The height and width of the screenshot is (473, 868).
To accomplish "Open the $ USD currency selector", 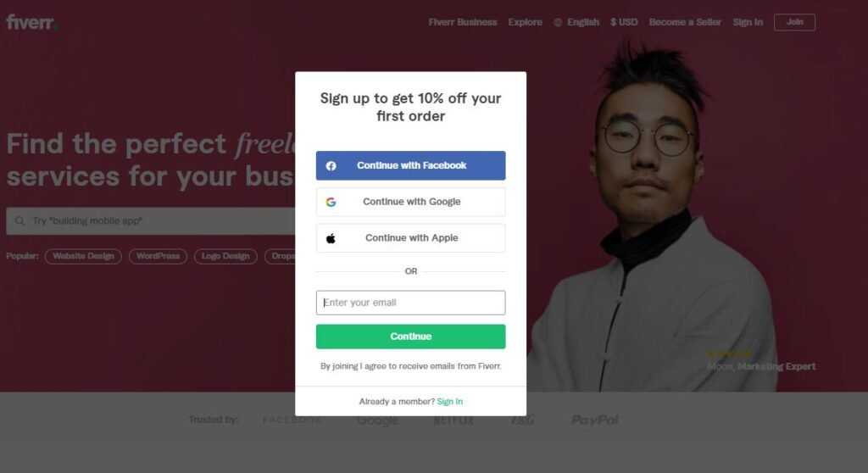I will (624, 22).
